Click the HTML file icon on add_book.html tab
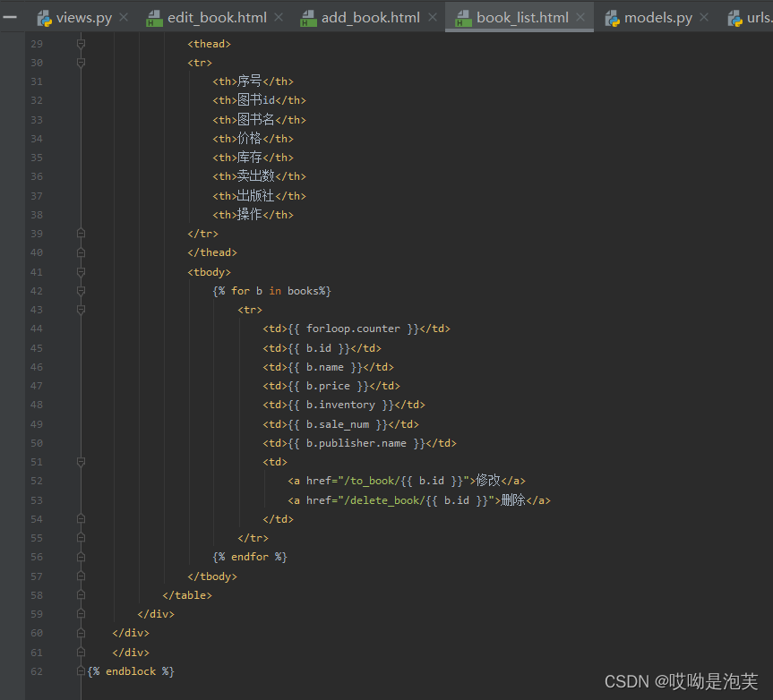The width and height of the screenshot is (773, 700). tap(308, 19)
